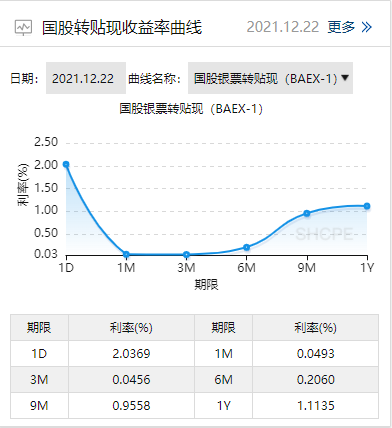This screenshot has width=392, height=428.
Task: Click the 9M x-axis tick label
Action: coord(307,267)
